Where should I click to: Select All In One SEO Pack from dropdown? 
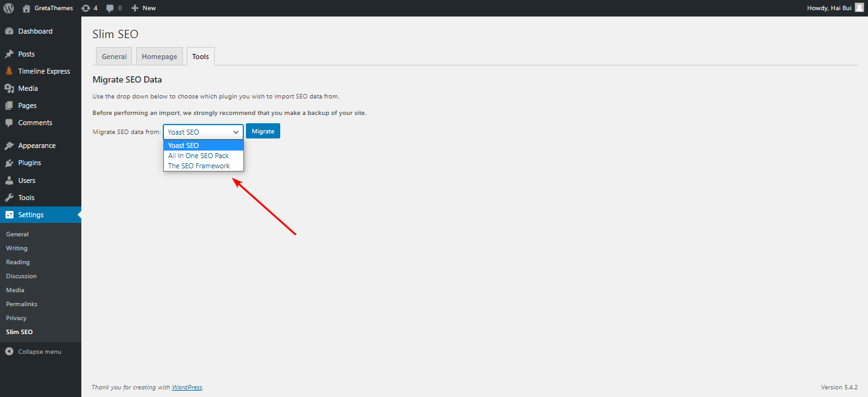point(198,155)
